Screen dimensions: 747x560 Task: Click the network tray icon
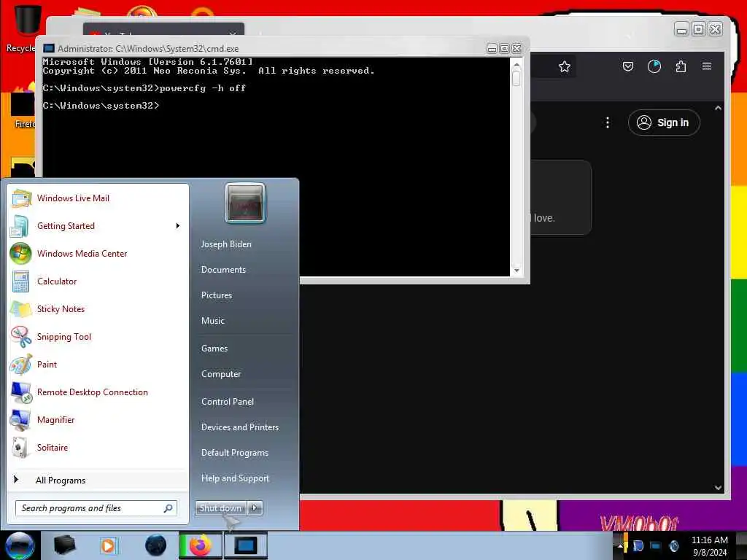click(656, 546)
